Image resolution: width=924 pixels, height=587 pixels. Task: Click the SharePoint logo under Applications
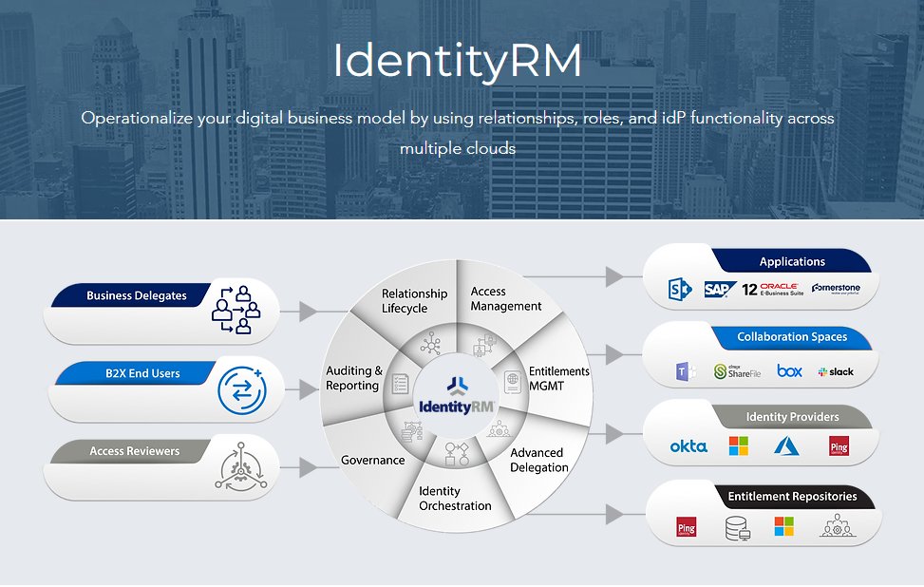(679, 290)
